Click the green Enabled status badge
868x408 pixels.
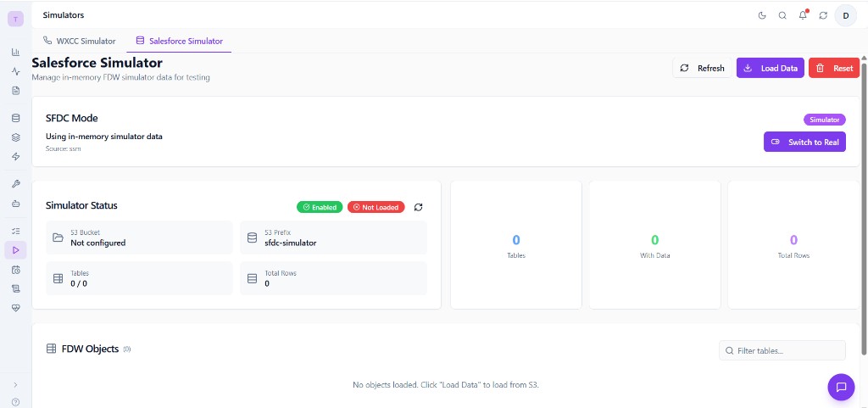click(x=320, y=207)
